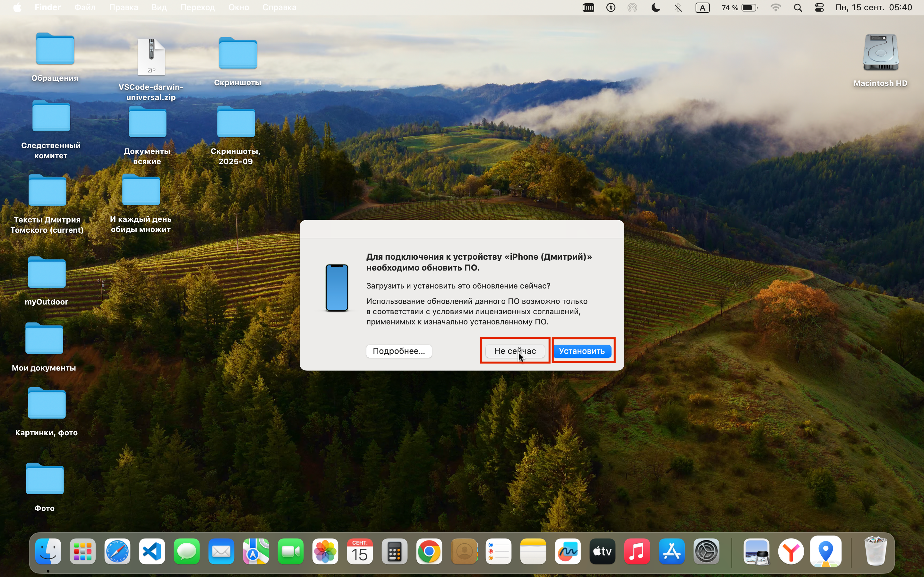Launch Calculator from the Dock
Screen dimensions: 924x577
click(x=394, y=551)
